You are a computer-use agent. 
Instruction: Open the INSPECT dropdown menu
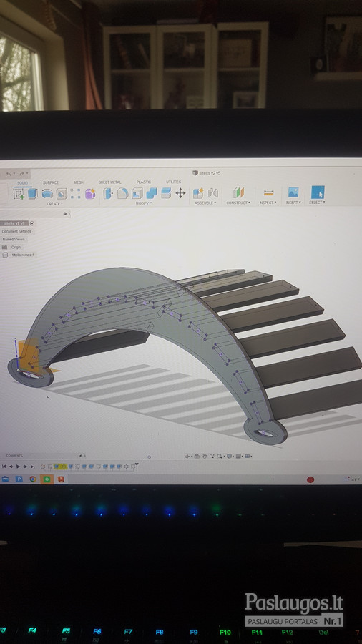pyautogui.click(x=268, y=203)
